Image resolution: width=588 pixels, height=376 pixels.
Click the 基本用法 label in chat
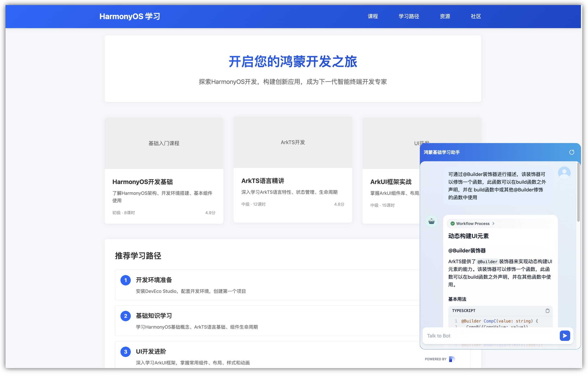pyautogui.click(x=457, y=299)
